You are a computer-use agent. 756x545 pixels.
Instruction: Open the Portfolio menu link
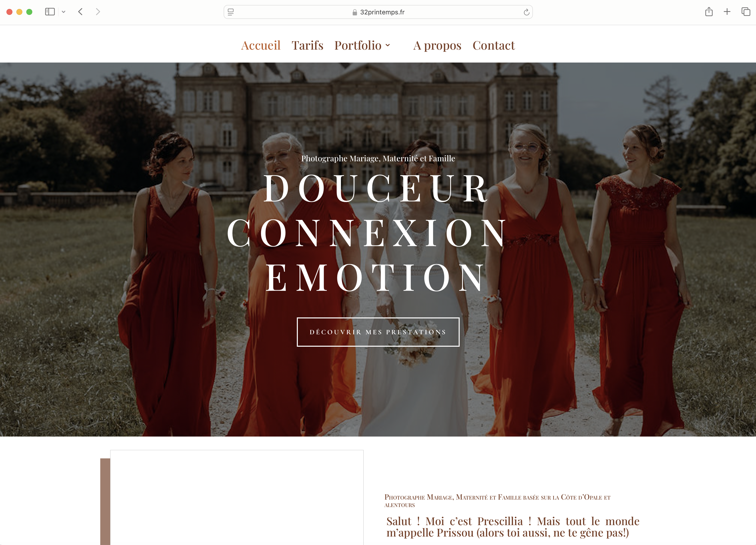(358, 45)
